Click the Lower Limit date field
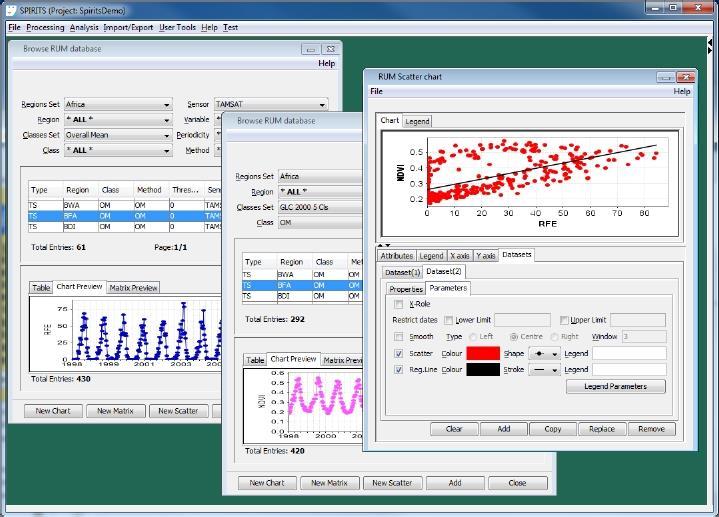Image resolution: width=719 pixels, height=517 pixels. (522, 320)
